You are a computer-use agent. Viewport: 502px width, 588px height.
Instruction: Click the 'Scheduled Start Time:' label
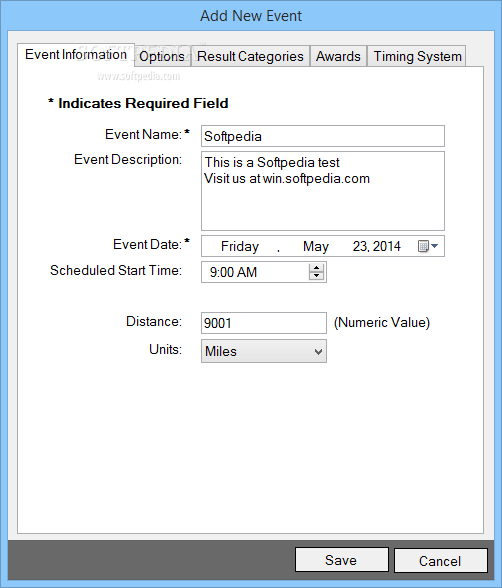coord(116,270)
